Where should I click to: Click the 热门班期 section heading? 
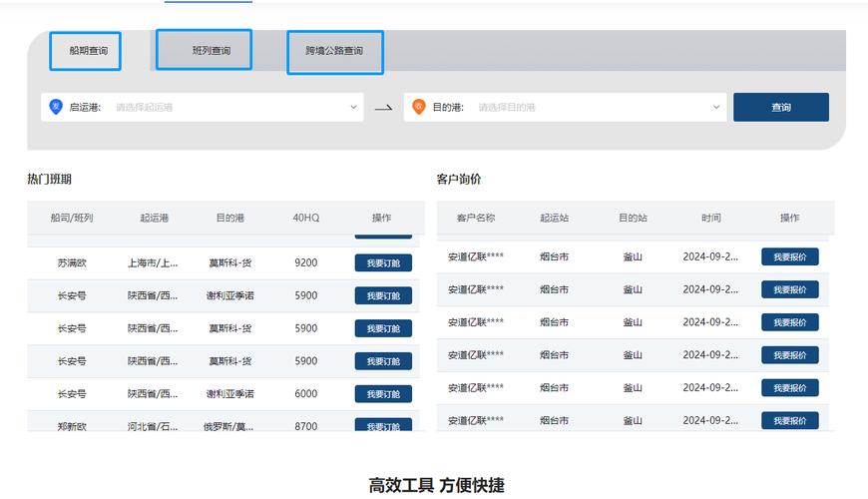coord(49,179)
